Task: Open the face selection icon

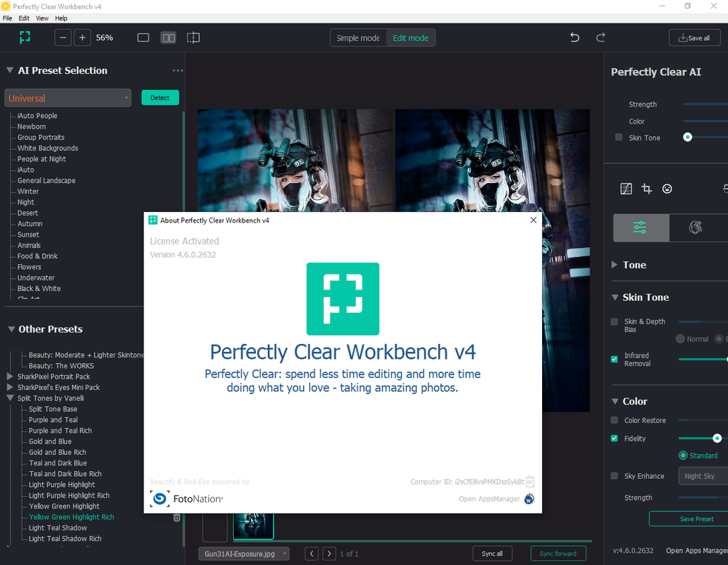Action: coord(667,189)
